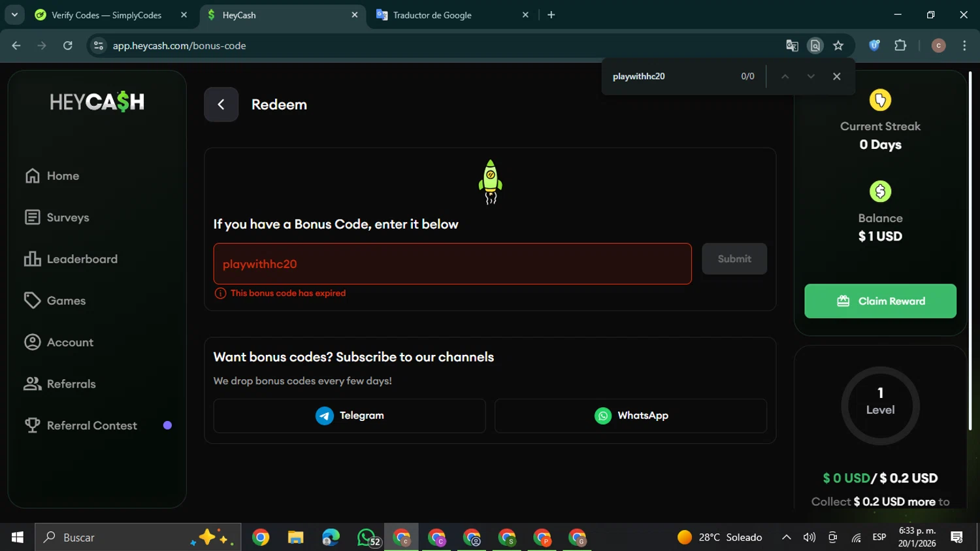
Task: Close the find-in-page bar
Action: pyautogui.click(x=836, y=76)
